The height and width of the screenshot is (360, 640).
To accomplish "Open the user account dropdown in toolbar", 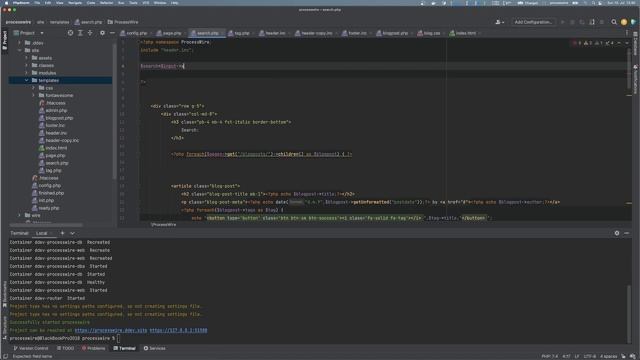I will pos(500,22).
